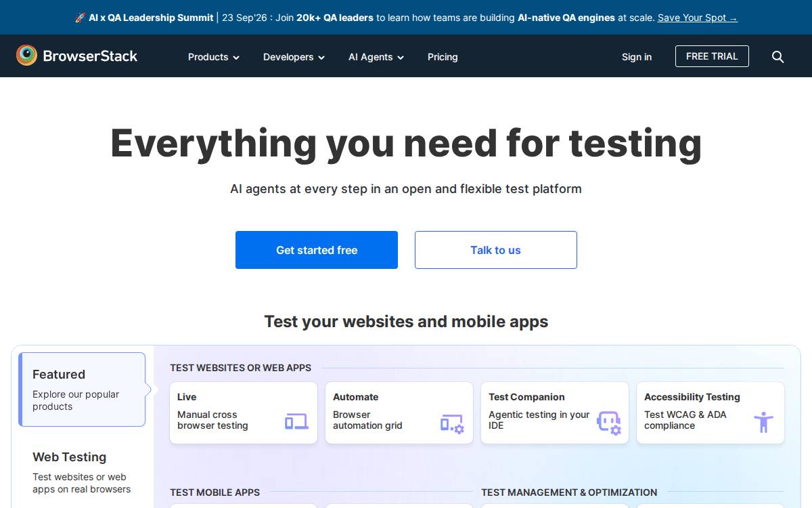Image resolution: width=812 pixels, height=508 pixels.
Task: Select the Web Testing tab
Action: click(82, 472)
